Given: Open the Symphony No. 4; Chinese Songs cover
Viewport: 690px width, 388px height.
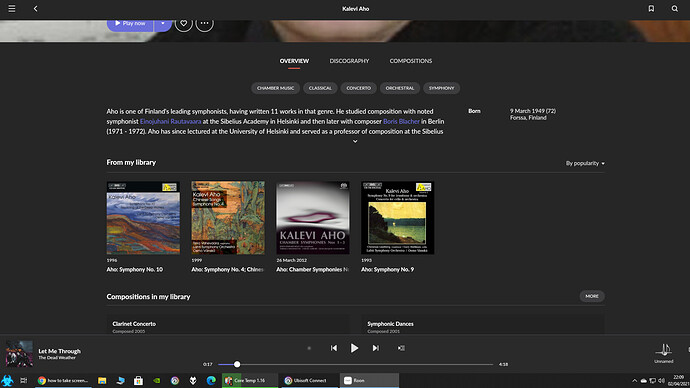Looking at the screenshot, I should pyautogui.click(x=228, y=218).
